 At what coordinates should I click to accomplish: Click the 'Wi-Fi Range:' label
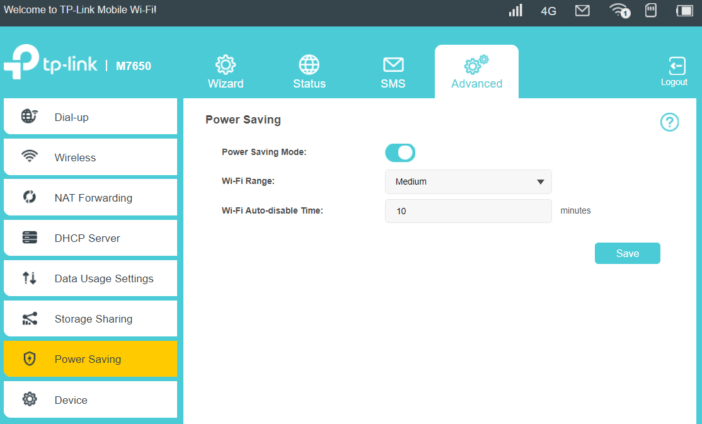[x=248, y=181]
